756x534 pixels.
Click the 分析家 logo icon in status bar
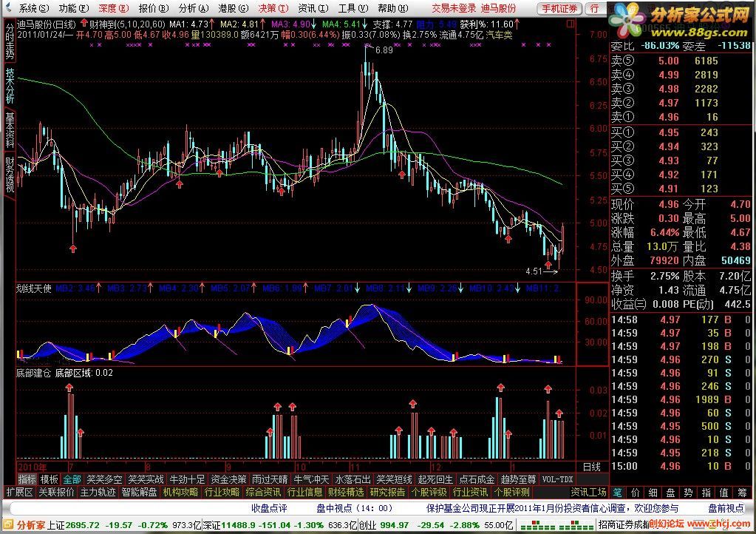9,524
